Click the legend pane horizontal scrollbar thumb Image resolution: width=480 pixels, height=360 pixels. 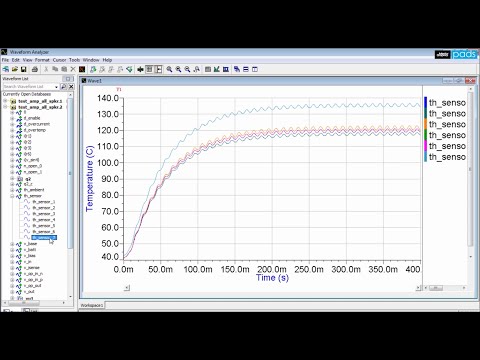(436, 288)
